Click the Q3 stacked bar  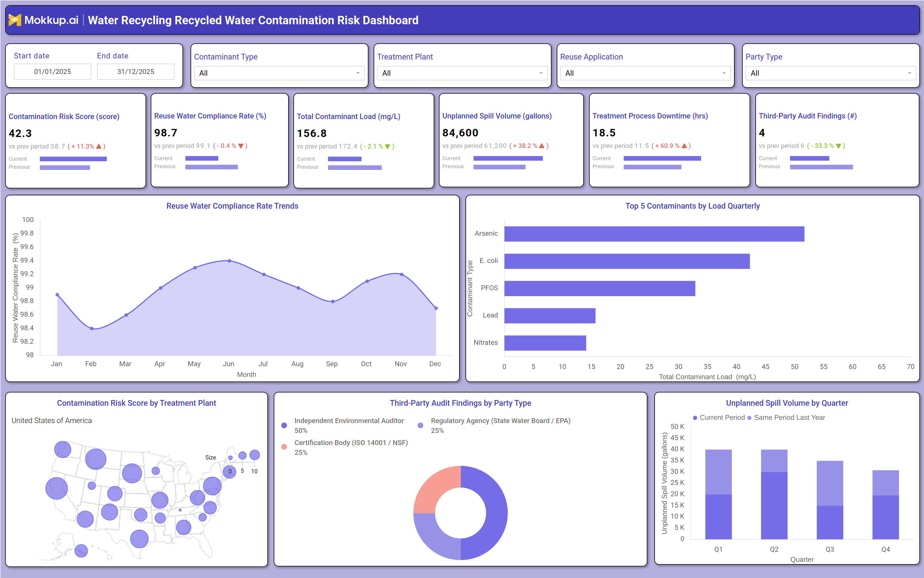tap(830, 500)
